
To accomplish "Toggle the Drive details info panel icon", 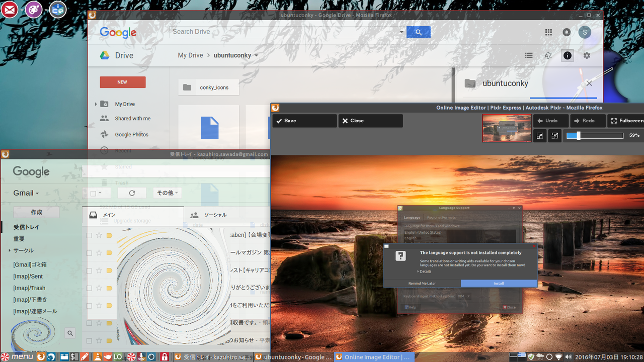I will pyautogui.click(x=568, y=56).
